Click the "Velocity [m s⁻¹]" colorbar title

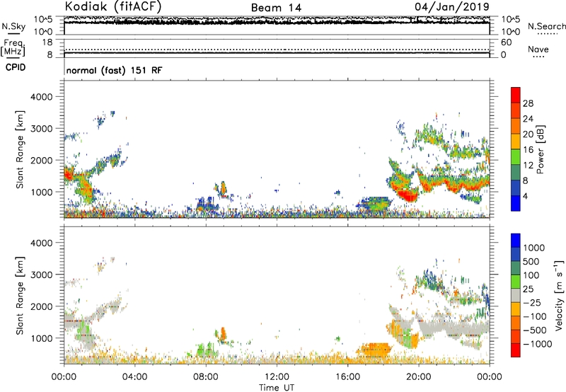coord(558,295)
